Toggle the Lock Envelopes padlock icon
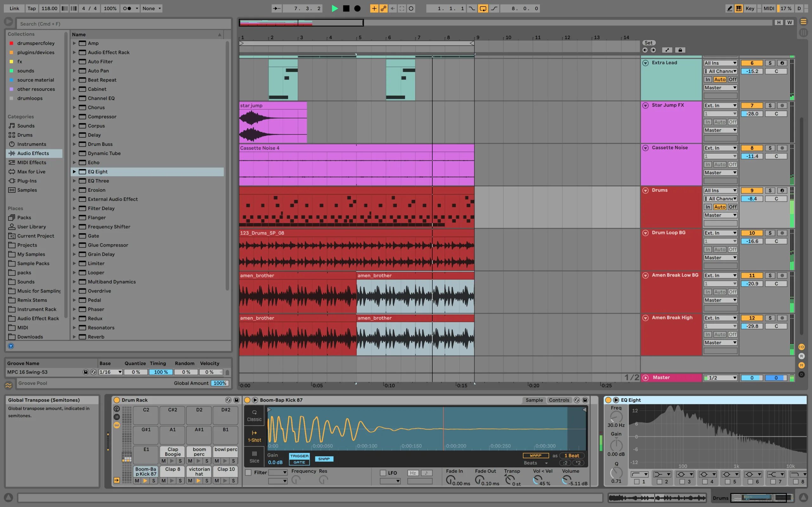This screenshot has width=812, height=507. tap(680, 50)
